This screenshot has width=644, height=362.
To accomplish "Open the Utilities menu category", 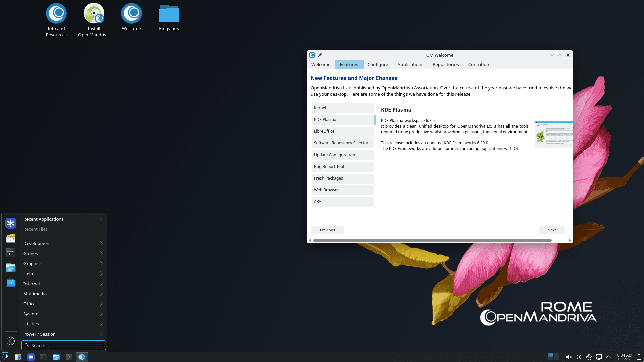I will coord(63,324).
